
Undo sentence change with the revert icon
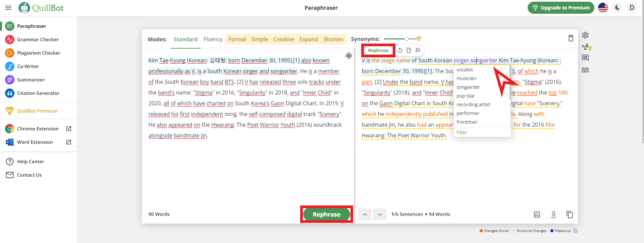tap(400, 50)
